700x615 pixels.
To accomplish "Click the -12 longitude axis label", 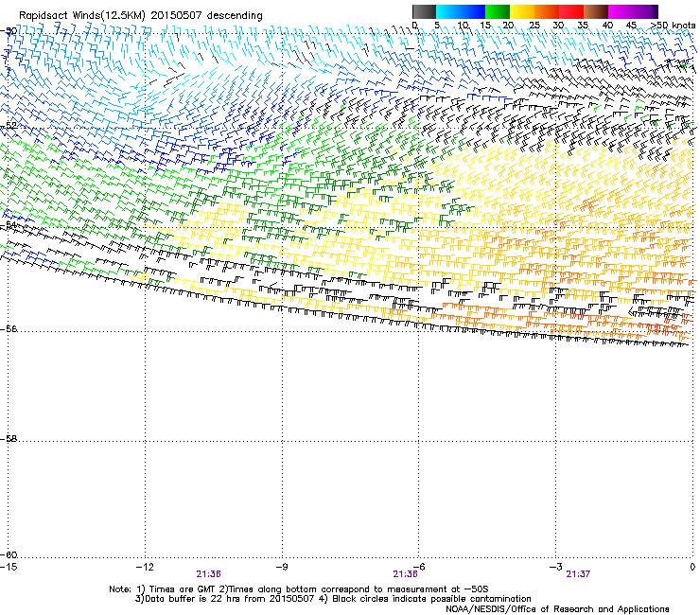I will (x=145, y=567).
